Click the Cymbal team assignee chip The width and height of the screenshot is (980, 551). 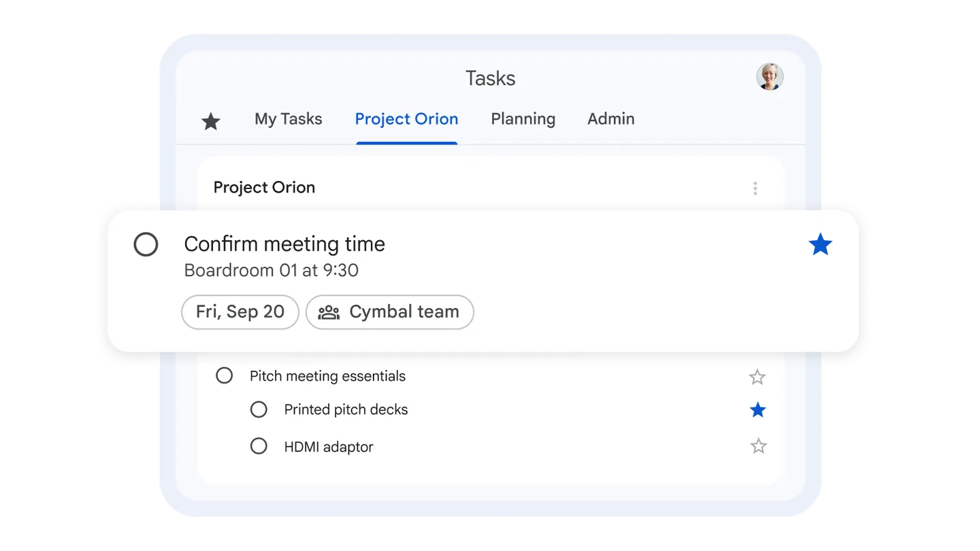(x=390, y=312)
